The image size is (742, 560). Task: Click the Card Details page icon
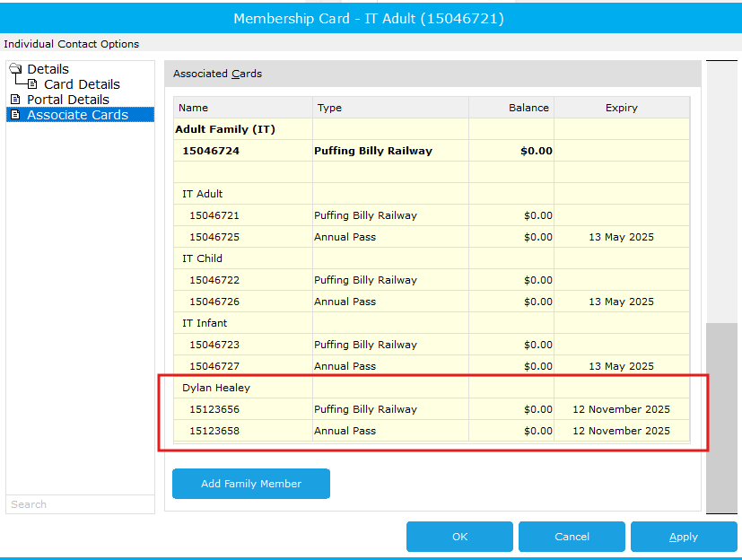tap(32, 84)
